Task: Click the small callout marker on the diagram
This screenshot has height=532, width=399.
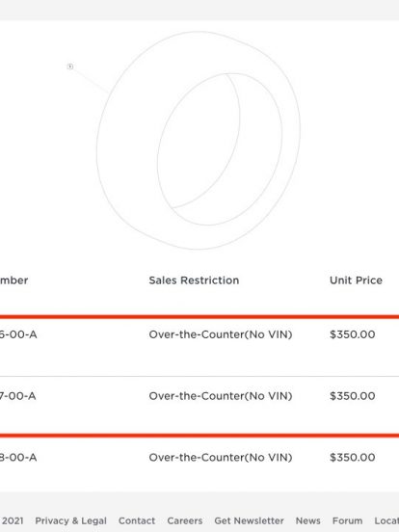Action: click(70, 66)
